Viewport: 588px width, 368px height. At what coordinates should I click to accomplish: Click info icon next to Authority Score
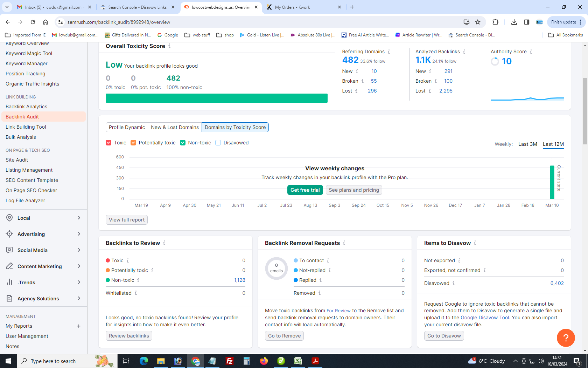pos(531,52)
